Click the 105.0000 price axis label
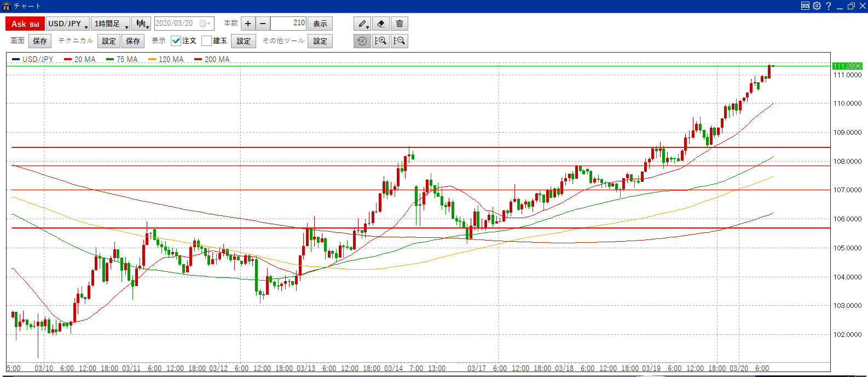Screen dimensions: 868x377 point(847,248)
